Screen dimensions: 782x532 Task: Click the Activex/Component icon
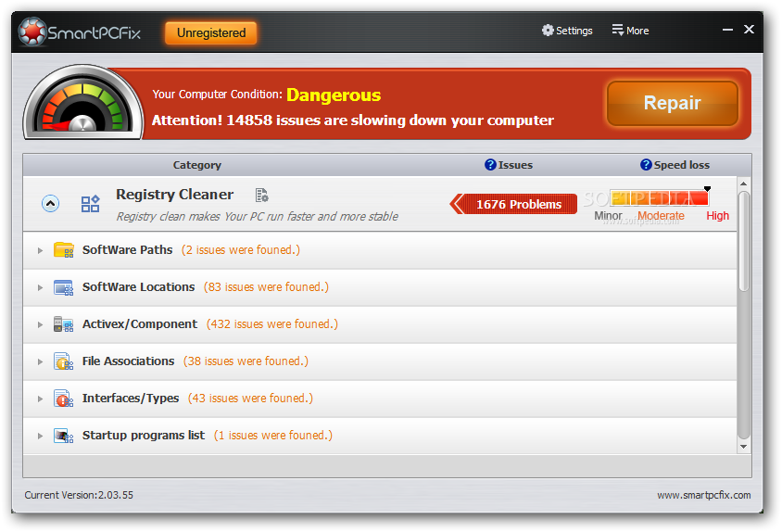(63, 324)
